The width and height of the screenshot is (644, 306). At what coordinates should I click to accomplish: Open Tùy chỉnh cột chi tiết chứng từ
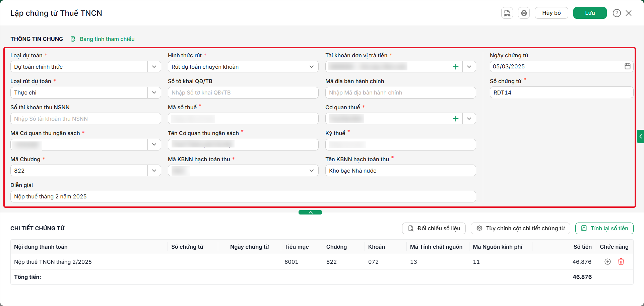coord(520,228)
